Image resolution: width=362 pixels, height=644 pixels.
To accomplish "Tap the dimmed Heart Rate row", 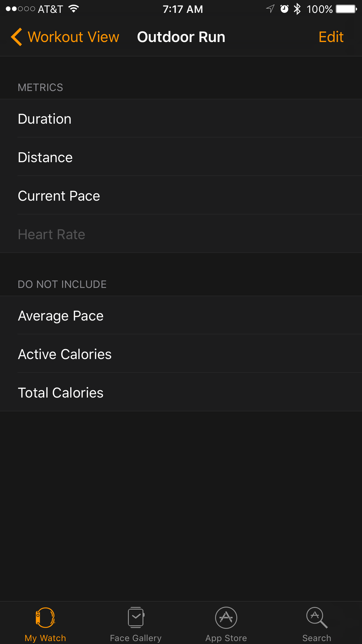I will pyautogui.click(x=181, y=234).
